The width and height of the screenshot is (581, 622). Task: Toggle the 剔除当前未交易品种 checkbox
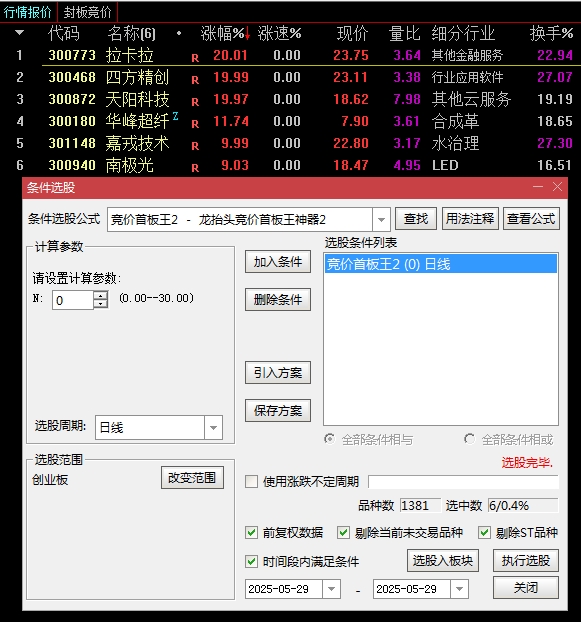343,532
